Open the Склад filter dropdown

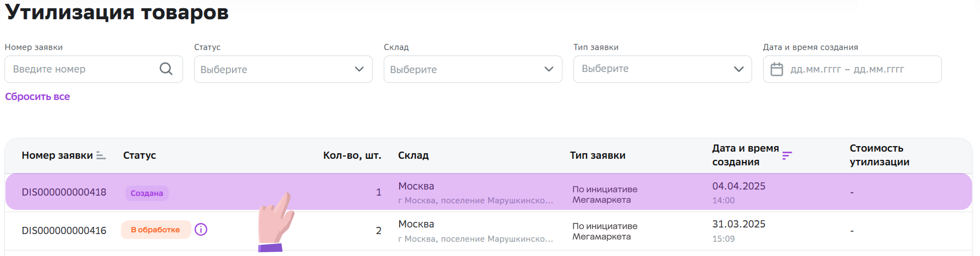pos(473,69)
